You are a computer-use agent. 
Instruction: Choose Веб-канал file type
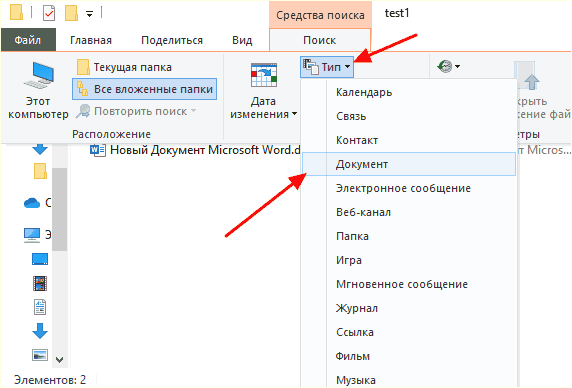(409, 212)
